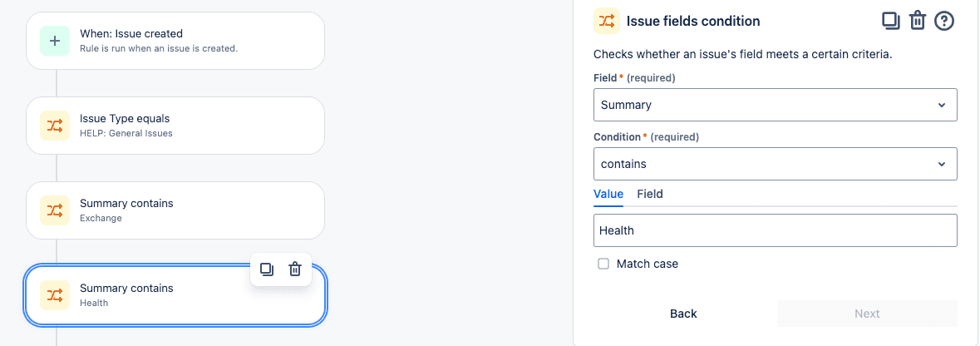Open the Condition dropdown showing contains
Image resolution: width=980 pixels, height=346 pixels.
coord(775,164)
